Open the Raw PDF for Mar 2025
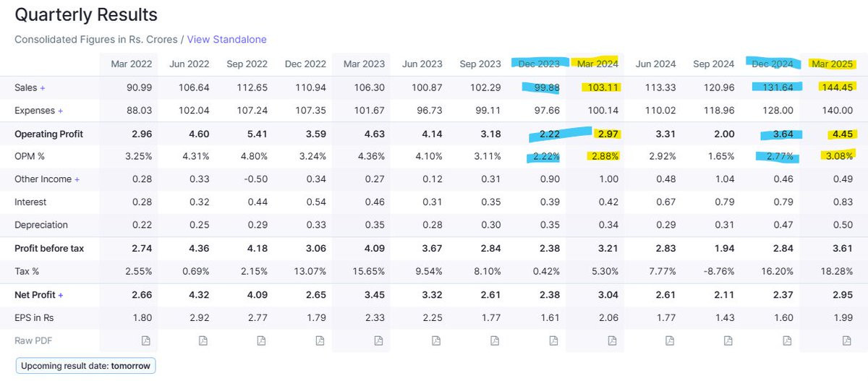868x381 pixels. (845, 341)
